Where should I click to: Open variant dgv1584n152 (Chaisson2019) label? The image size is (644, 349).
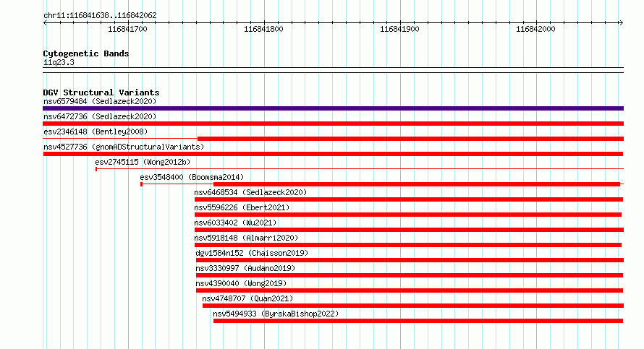coord(252,253)
